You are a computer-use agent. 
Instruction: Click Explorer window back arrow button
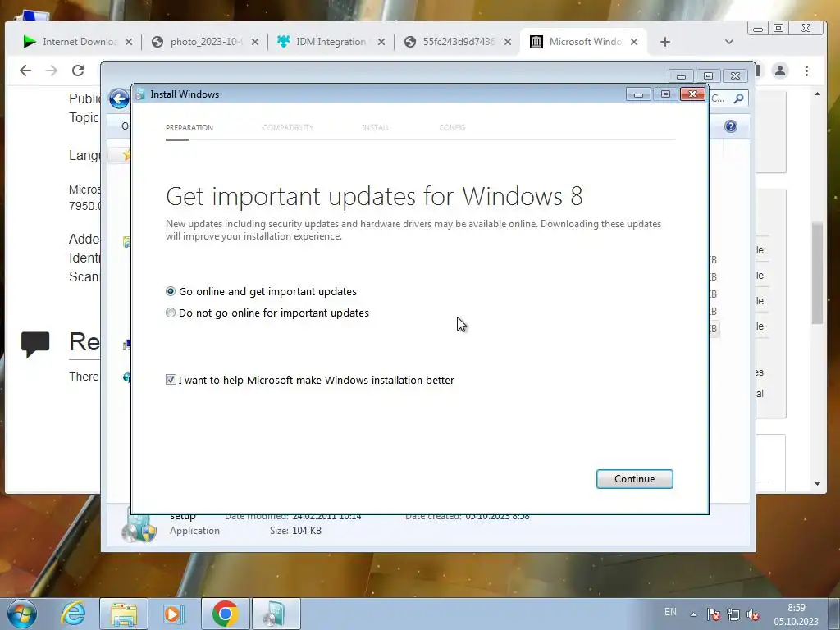click(x=119, y=98)
